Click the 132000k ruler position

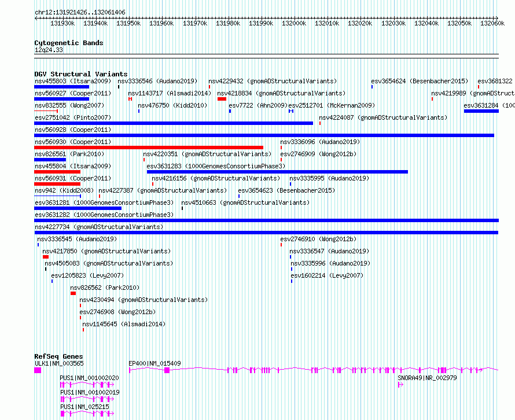pyautogui.click(x=294, y=24)
